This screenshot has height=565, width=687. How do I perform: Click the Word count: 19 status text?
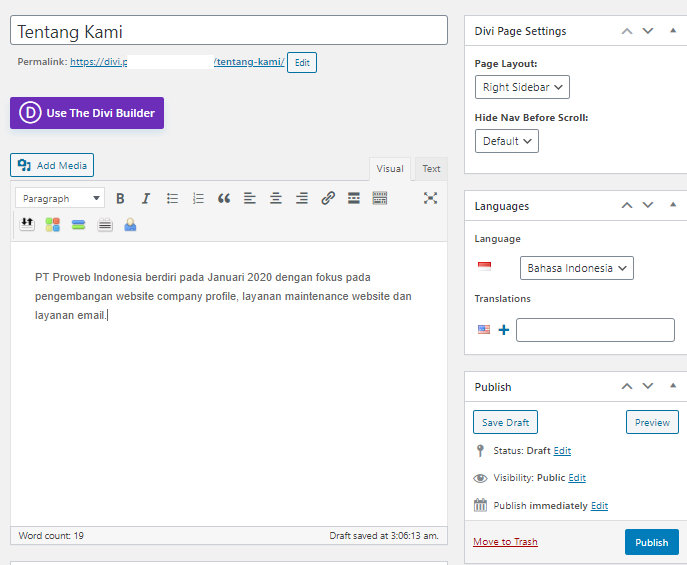pos(51,536)
